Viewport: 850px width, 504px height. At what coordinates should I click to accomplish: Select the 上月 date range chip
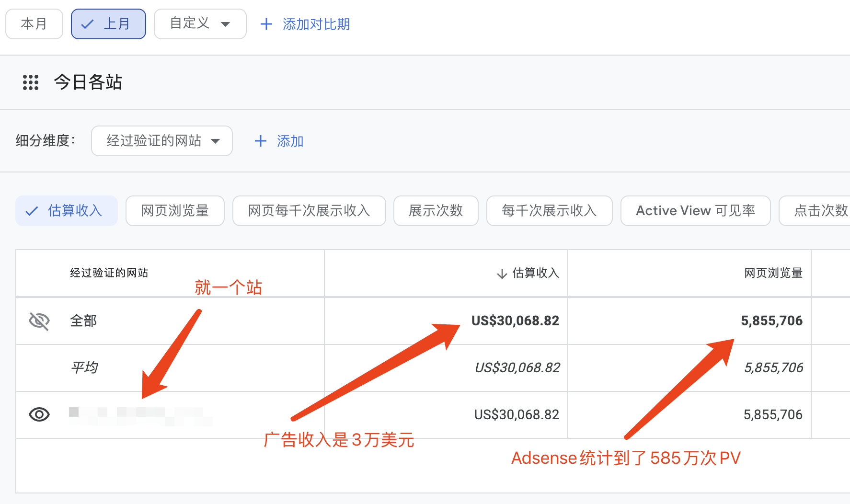(x=108, y=24)
